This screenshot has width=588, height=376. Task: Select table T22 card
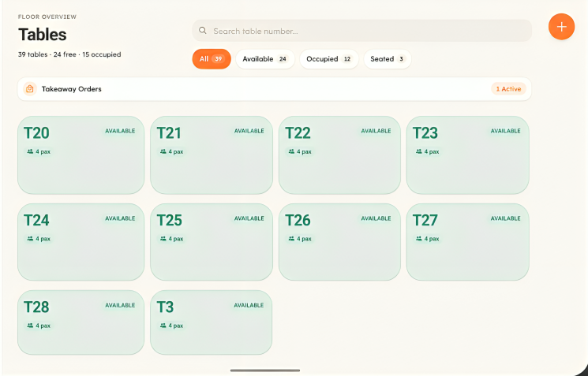click(x=339, y=155)
